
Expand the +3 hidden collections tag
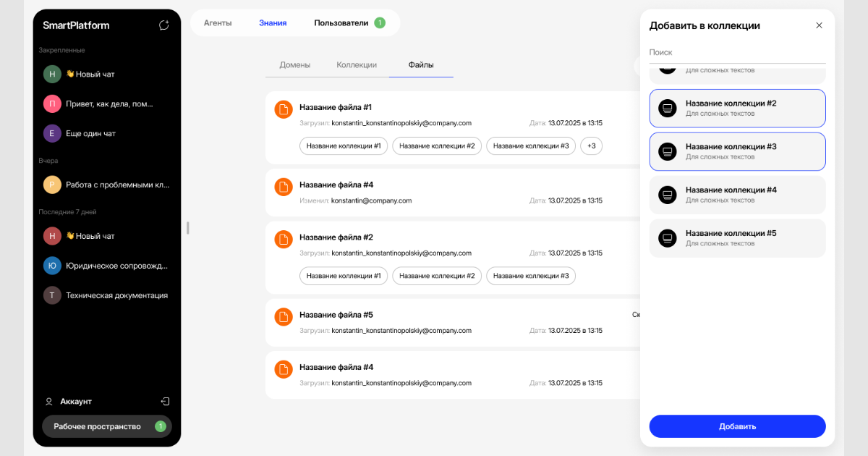591,146
